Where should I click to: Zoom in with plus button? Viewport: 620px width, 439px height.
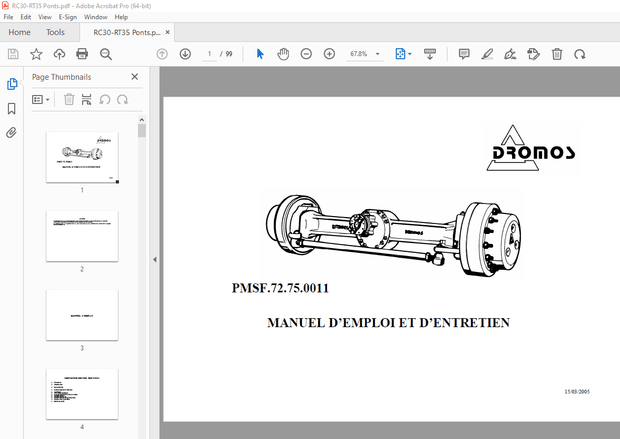click(329, 54)
